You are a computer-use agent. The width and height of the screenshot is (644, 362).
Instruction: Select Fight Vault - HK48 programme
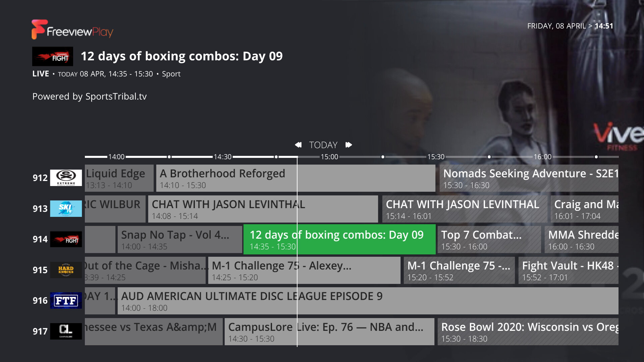[x=568, y=270]
